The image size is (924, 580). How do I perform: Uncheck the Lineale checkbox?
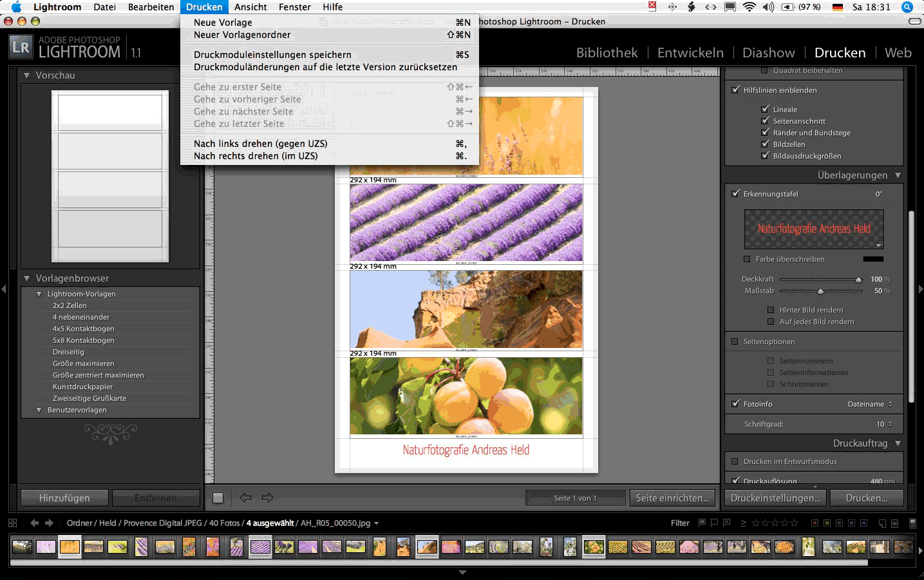point(765,109)
